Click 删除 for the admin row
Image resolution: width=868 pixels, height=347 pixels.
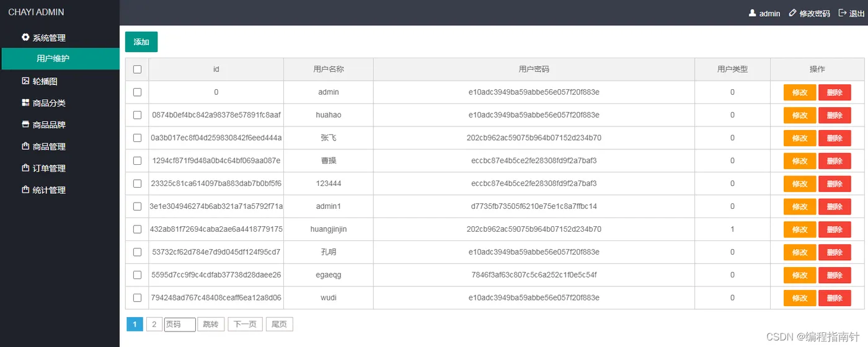(x=835, y=92)
